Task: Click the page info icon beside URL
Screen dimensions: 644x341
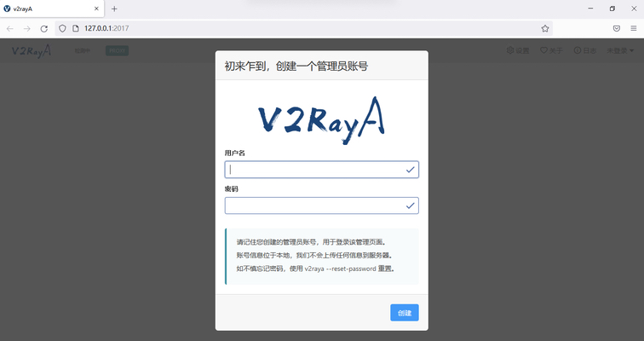Action: coord(75,28)
